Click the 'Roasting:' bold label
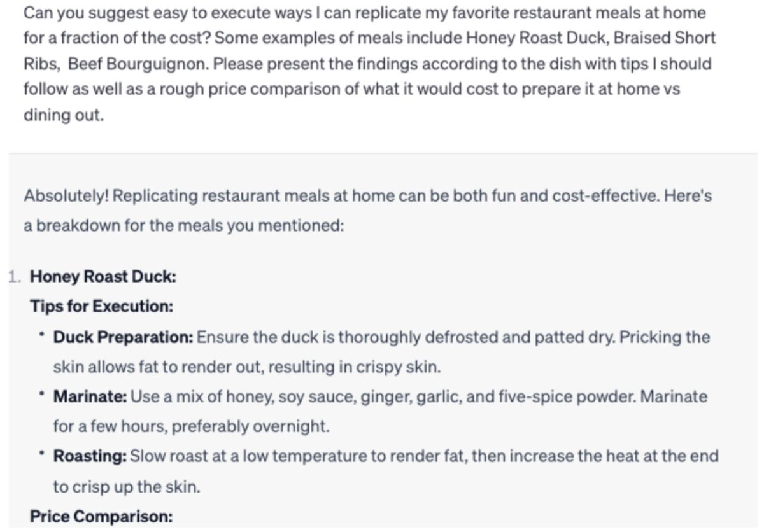This screenshot has height=532, width=764. pyautogui.click(x=90, y=456)
